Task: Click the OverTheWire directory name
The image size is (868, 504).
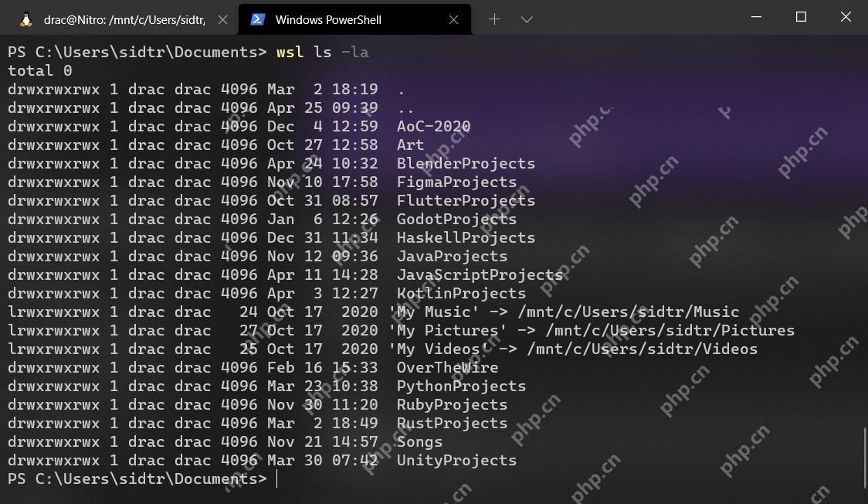Action: pos(447,368)
